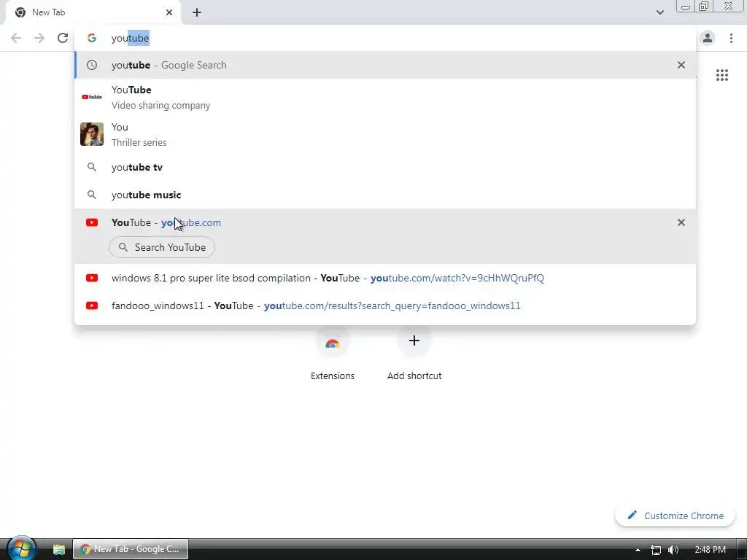Click the YouTube logo suggestion icon

pos(92,97)
